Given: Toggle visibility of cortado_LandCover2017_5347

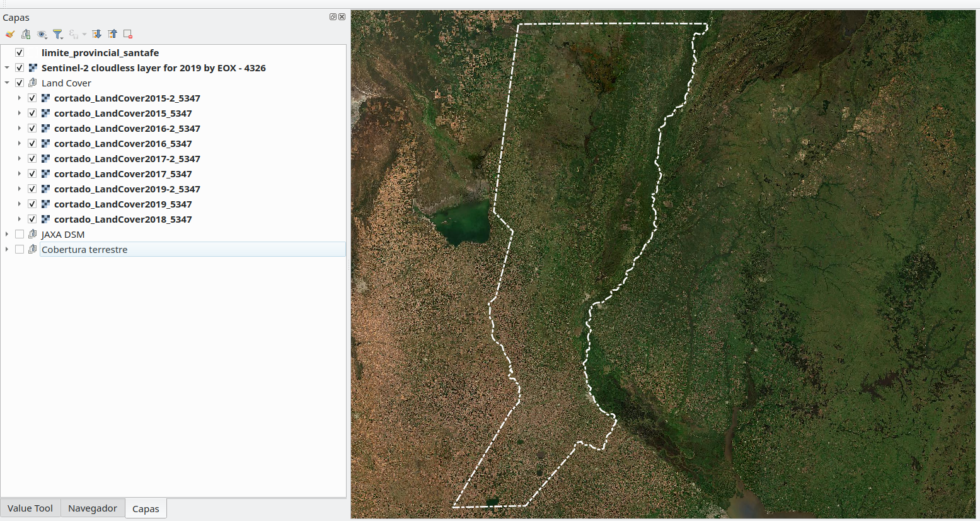Looking at the screenshot, I should tap(32, 174).
